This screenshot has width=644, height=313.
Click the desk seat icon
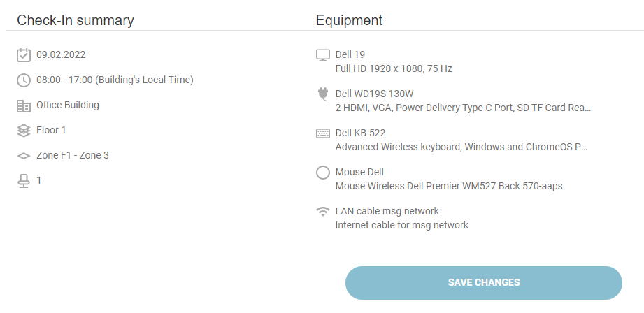click(24, 181)
